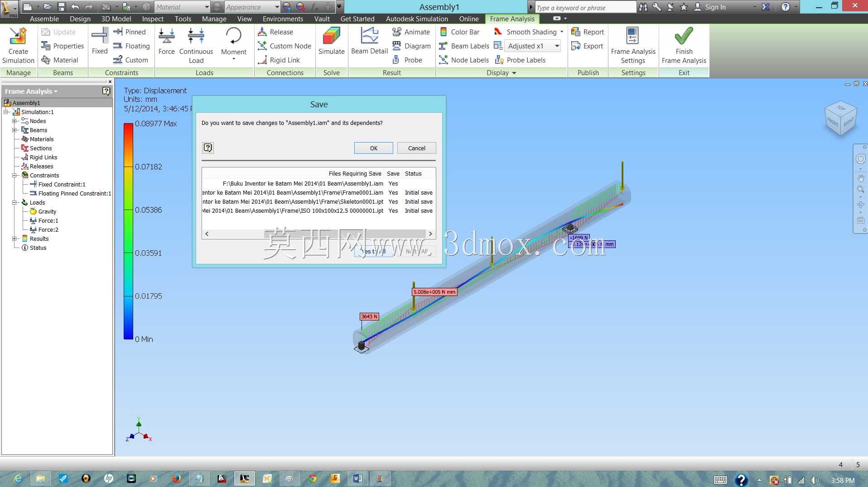This screenshot has height=487, width=868.
Task: Add a Fixed constraint
Action: 100,41
